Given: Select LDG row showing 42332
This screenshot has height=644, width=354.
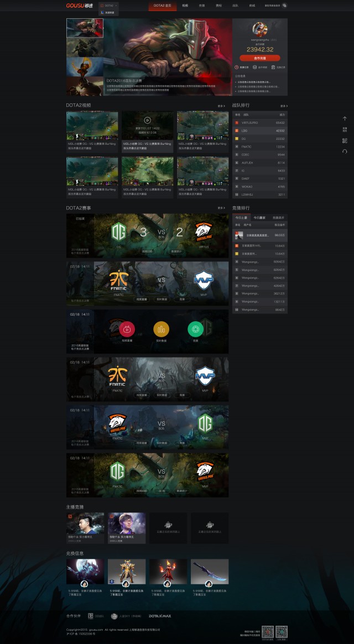Looking at the screenshot, I should pyautogui.click(x=260, y=130).
